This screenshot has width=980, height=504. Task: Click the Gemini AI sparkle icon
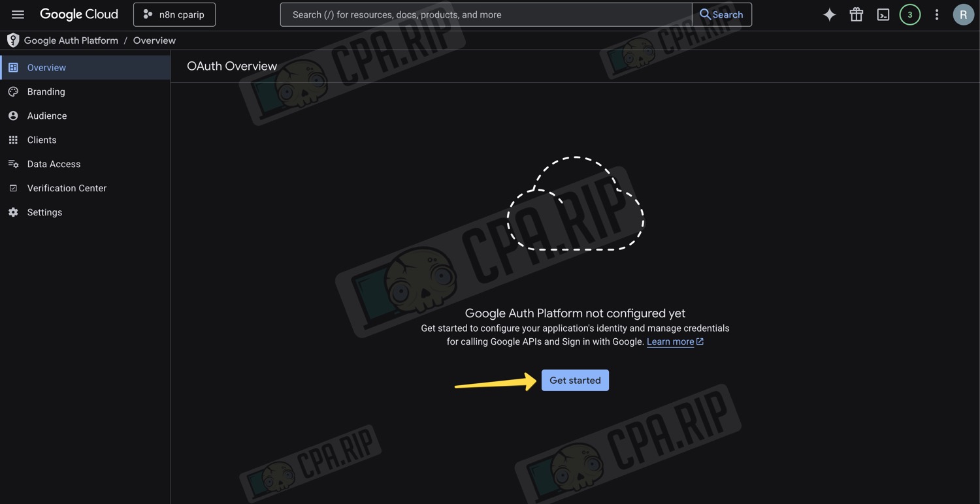pyautogui.click(x=829, y=14)
